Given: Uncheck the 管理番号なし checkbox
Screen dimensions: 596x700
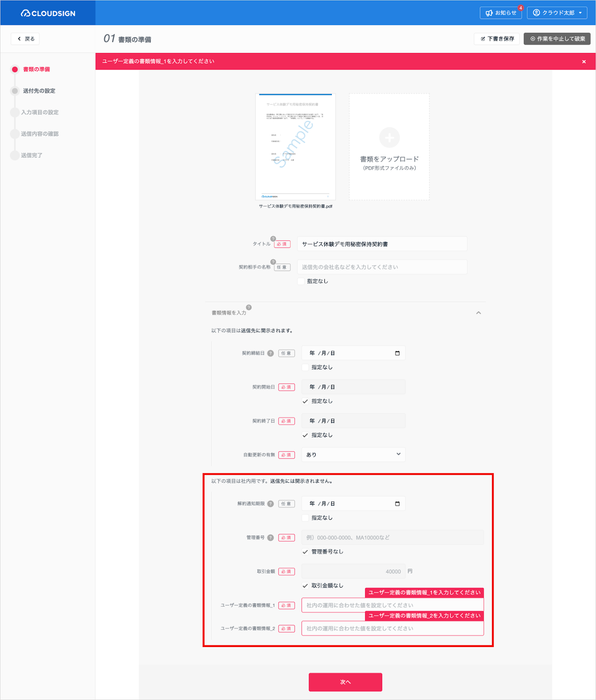Looking at the screenshot, I should point(305,552).
